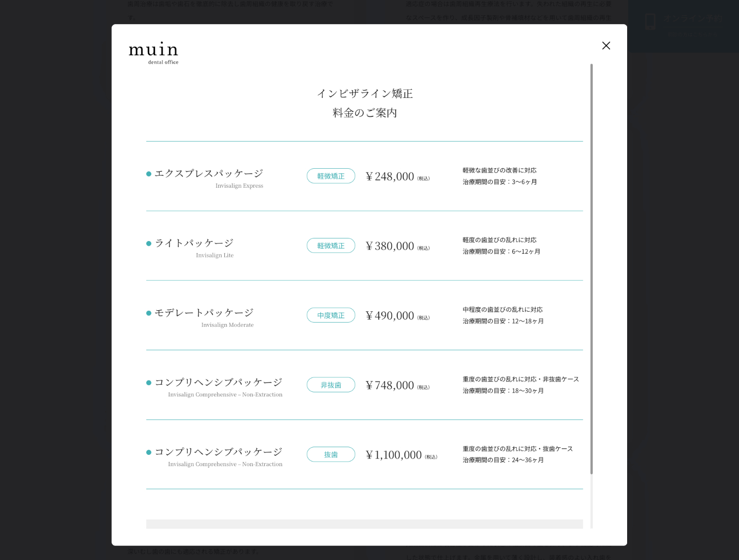Click the Invisalign Moderate subtitle
The height and width of the screenshot is (560, 739).
click(227, 325)
